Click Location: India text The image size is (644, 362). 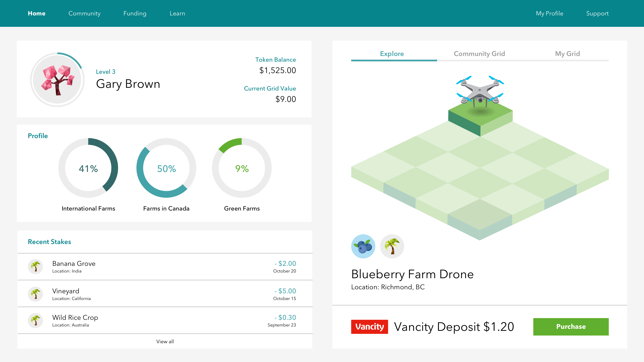[x=67, y=271]
